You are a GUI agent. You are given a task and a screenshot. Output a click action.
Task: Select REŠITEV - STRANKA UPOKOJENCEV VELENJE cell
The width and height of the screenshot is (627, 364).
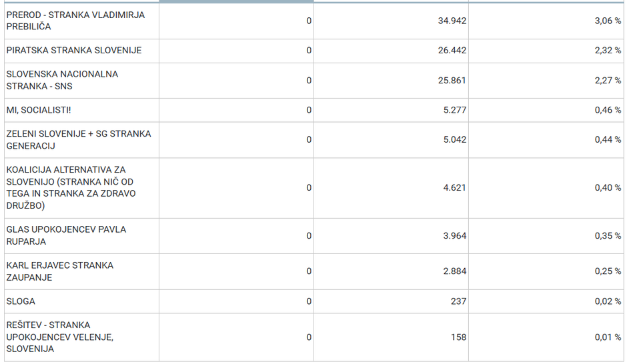coord(60,337)
